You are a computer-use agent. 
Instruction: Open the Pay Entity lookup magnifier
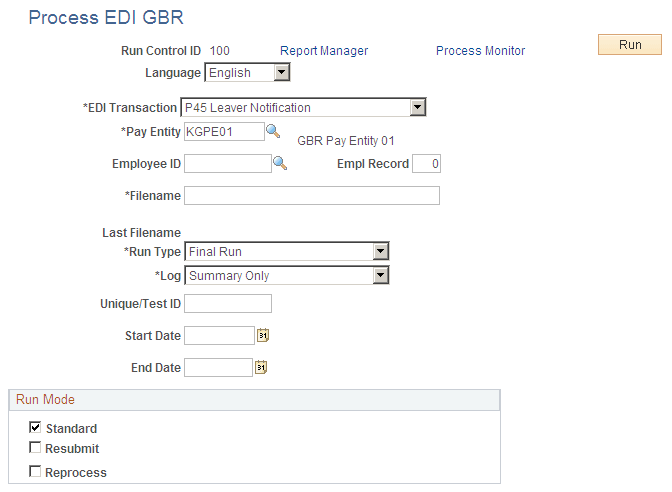click(273, 131)
